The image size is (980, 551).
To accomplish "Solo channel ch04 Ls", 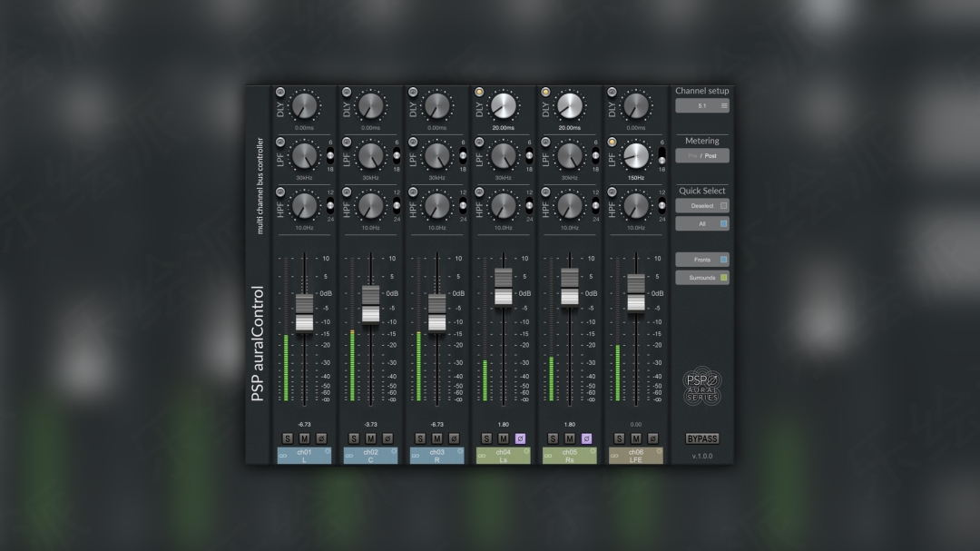I will pos(486,438).
